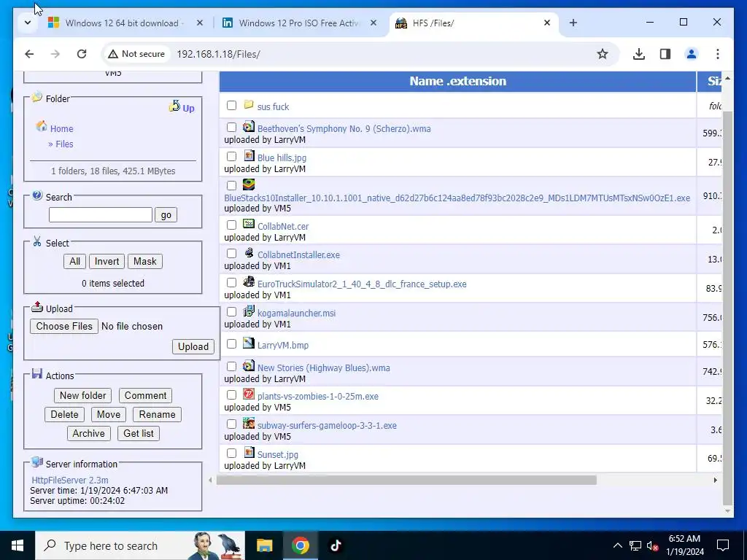Screen dimensions: 747x560
Task: Click the icon beside CollabnetInstaller.exe
Action: [x=249, y=253]
